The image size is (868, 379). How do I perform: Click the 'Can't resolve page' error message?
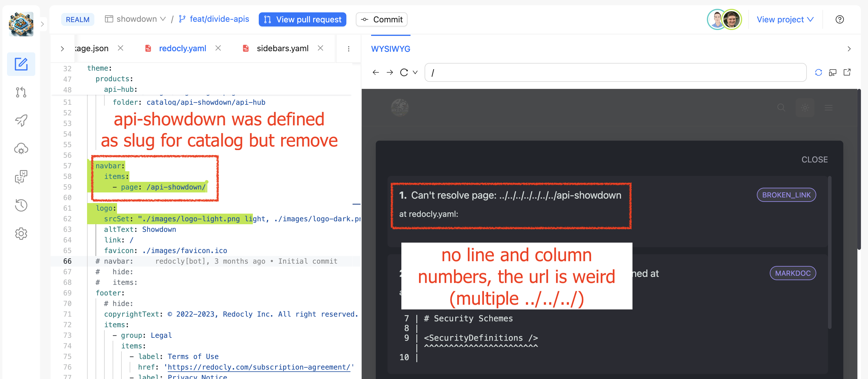510,195
